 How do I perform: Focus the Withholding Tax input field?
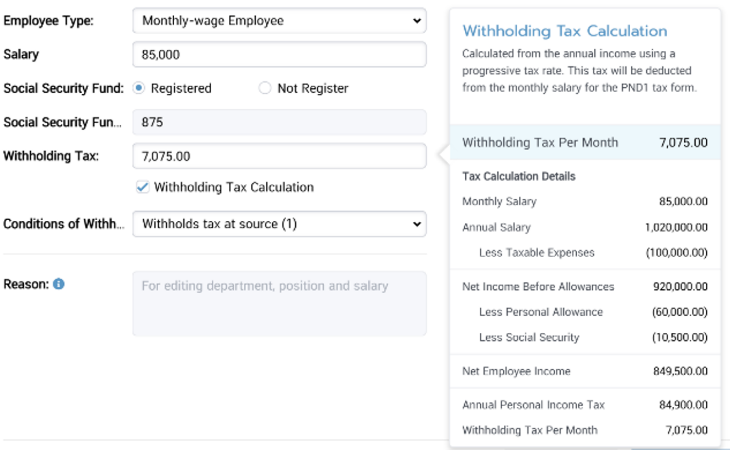pos(279,156)
